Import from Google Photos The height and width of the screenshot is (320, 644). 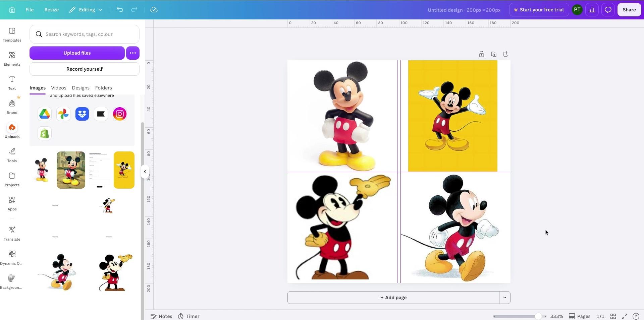coord(63,114)
